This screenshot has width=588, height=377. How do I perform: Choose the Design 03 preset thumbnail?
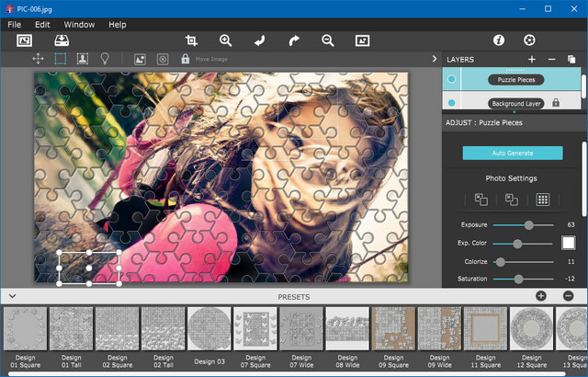(209, 328)
